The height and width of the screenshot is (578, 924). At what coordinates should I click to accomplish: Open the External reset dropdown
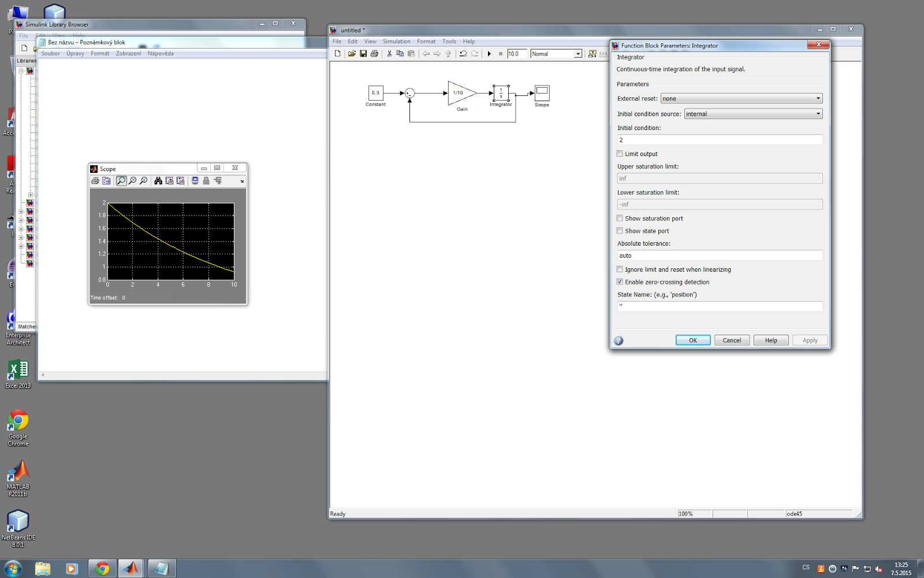click(x=742, y=98)
